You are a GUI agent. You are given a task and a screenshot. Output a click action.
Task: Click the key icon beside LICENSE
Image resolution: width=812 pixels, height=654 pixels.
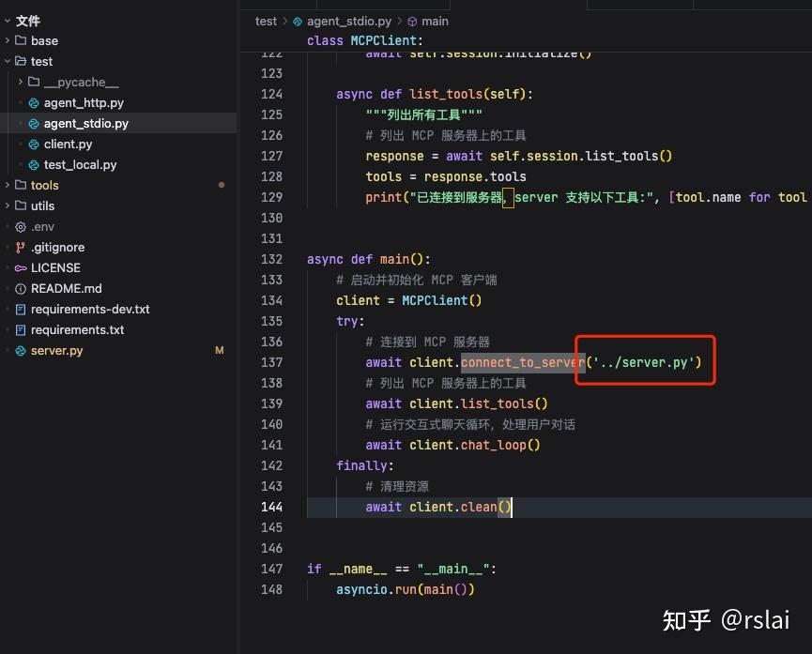(21, 268)
